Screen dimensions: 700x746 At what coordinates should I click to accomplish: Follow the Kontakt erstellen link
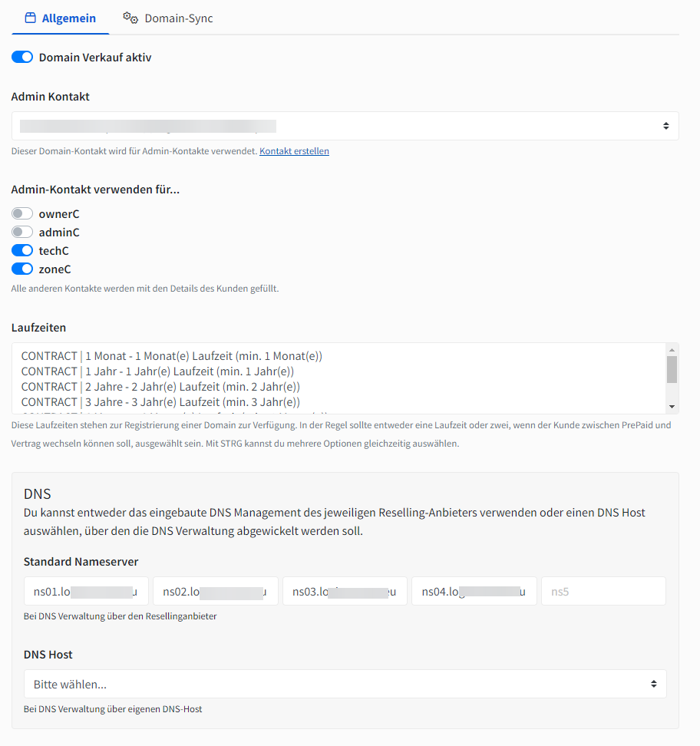coord(294,151)
